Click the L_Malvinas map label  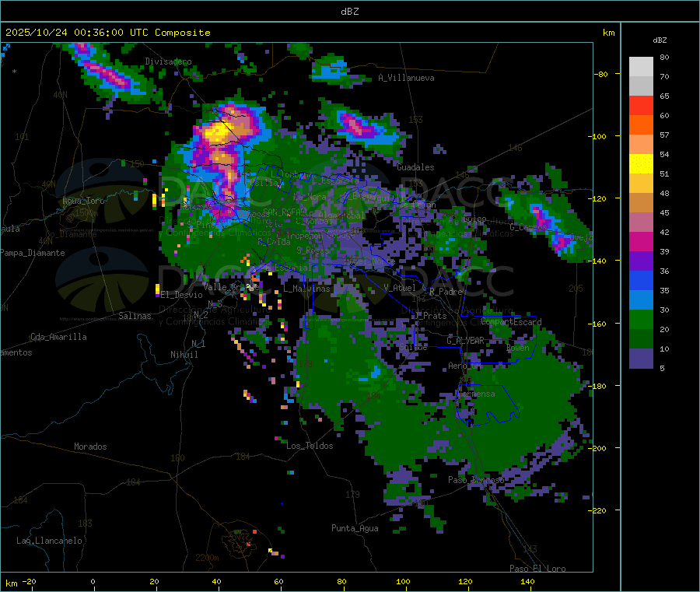click(306, 289)
